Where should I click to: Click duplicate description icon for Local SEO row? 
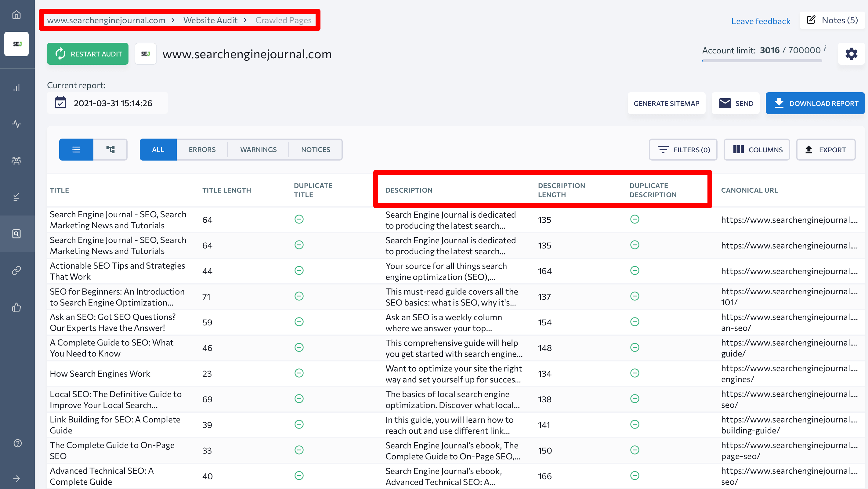point(635,399)
